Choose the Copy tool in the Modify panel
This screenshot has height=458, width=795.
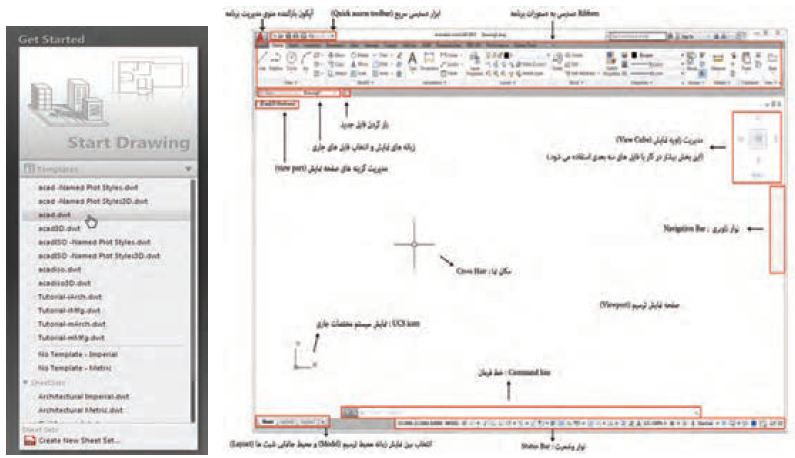(x=337, y=64)
